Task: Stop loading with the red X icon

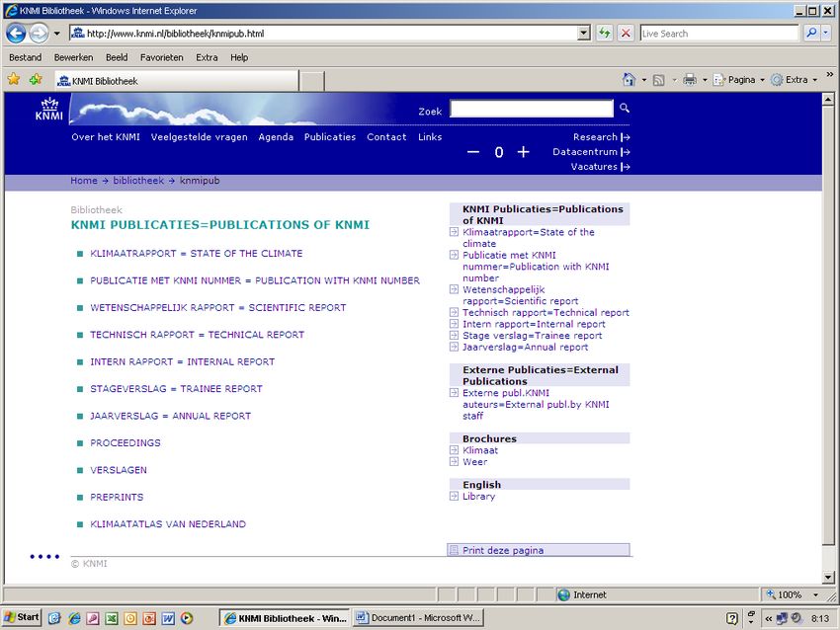Action: (626, 34)
